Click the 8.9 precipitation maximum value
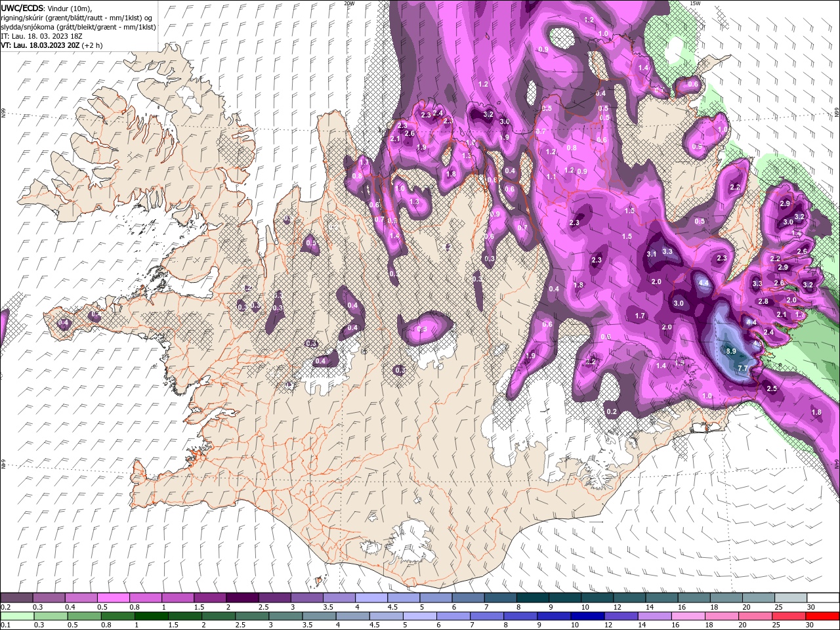This screenshot has width=840, height=630. pyautogui.click(x=731, y=351)
